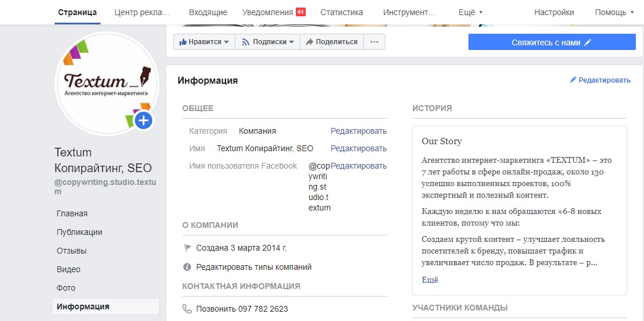Open the Входящие tab

point(208,12)
